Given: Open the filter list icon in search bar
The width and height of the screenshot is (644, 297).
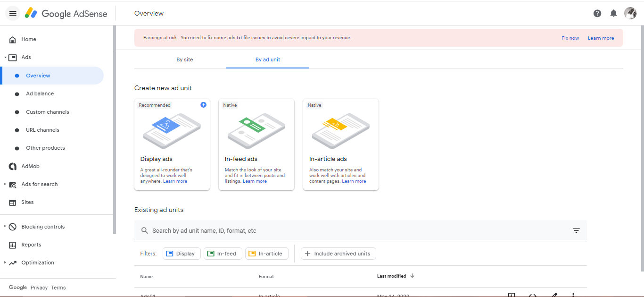Looking at the screenshot, I should point(576,231).
